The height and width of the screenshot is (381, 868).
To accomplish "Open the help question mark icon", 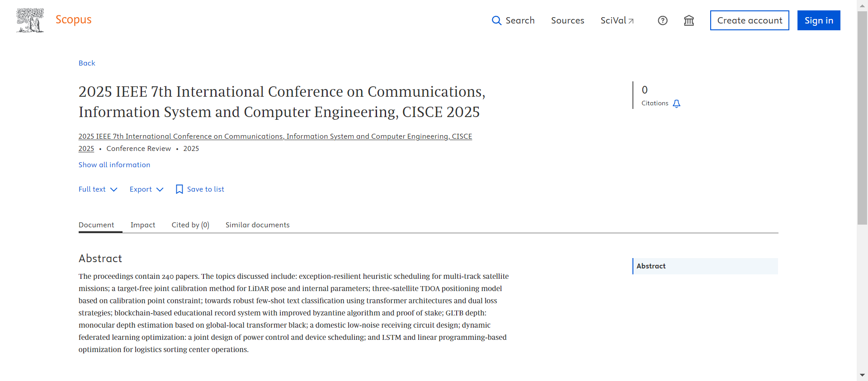I will 662,21.
